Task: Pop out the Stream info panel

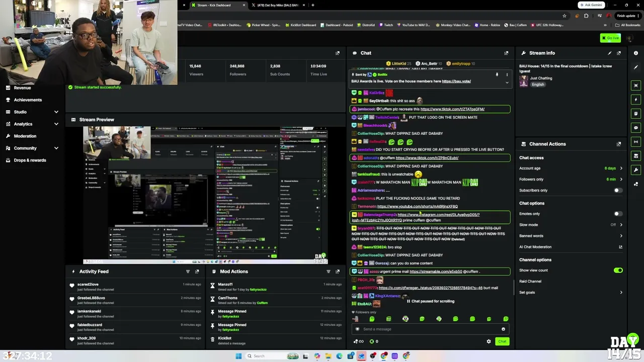Action: [619, 53]
